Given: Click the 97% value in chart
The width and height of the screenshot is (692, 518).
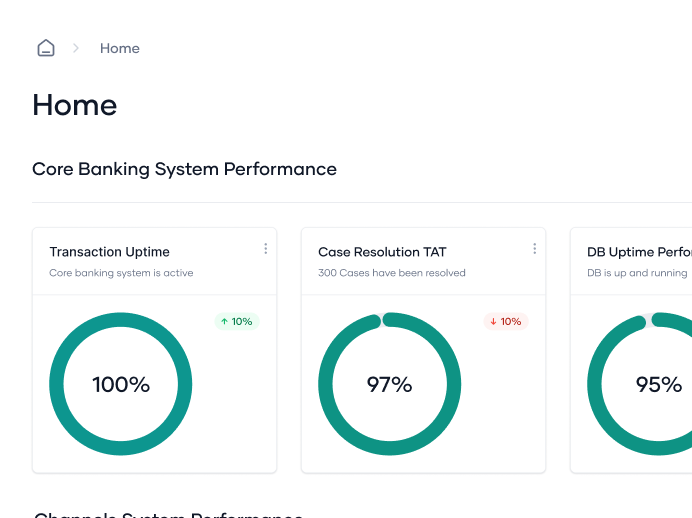Looking at the screenshot, I should pos(389,384).
